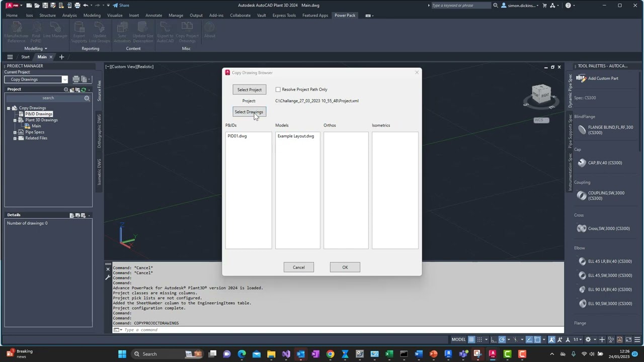Open the Structure ribbon tab
This screenshot has height=362, width=644.
click(47, 15)
